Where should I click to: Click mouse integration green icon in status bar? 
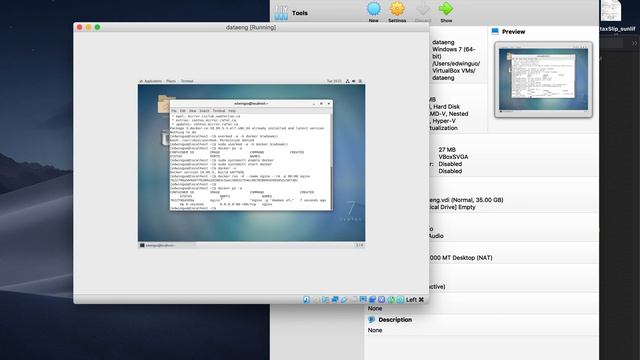click(391, 300)
